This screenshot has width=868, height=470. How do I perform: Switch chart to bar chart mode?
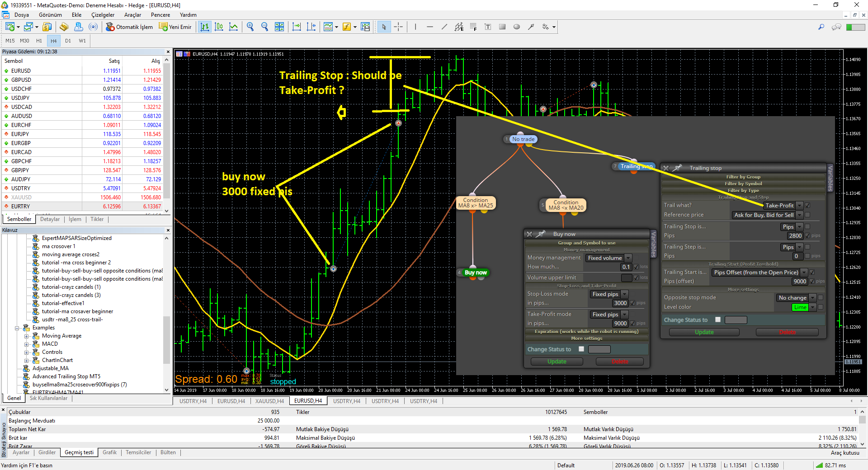pos(205,27)
